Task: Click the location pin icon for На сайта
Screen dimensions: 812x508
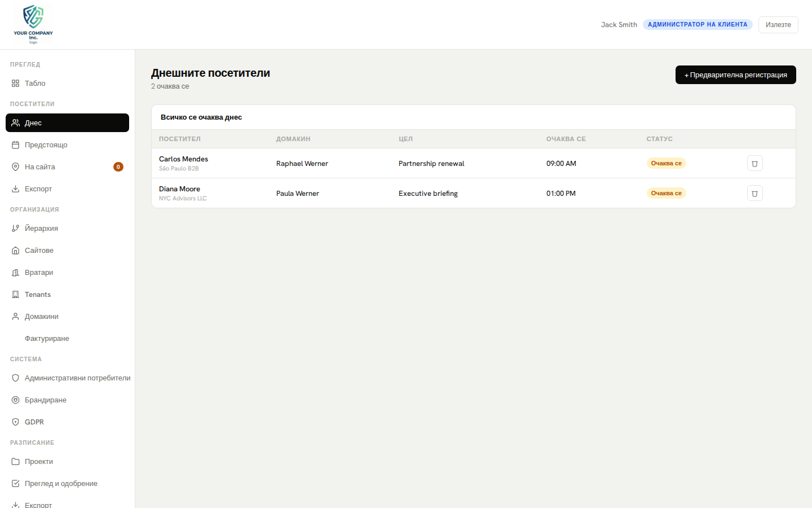Action: [16, 167]
